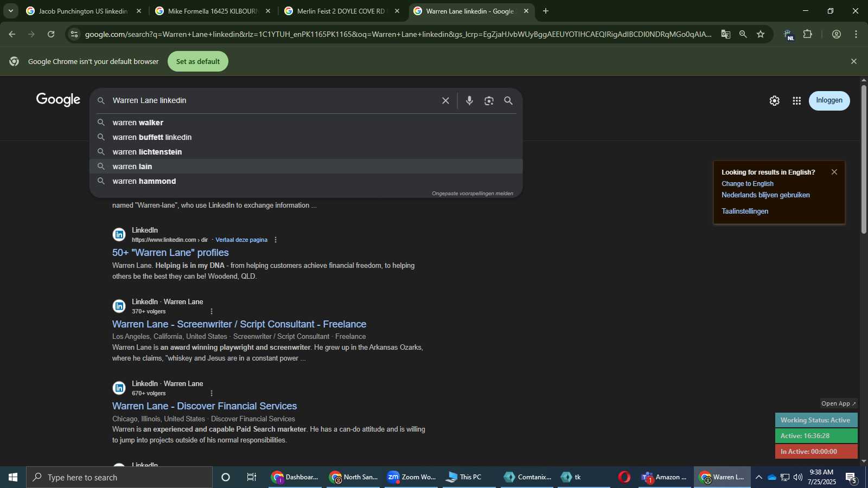Report inappropriate predictions link

(x=473, y=194)
